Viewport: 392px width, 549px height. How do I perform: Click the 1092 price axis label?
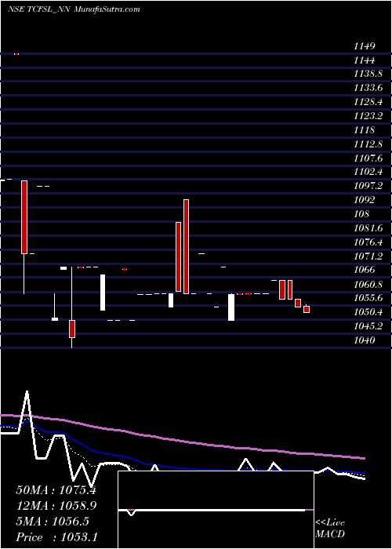click(x=365, y=200)
